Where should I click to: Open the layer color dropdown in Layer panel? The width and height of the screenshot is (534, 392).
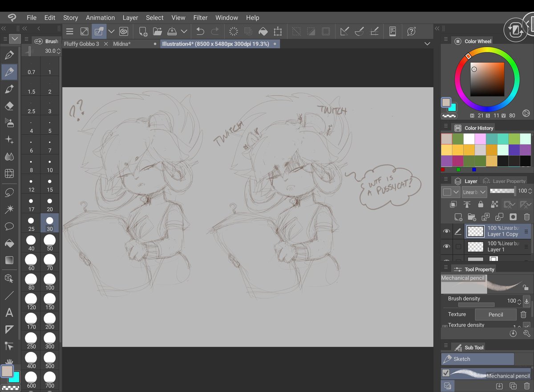[450, 192]
